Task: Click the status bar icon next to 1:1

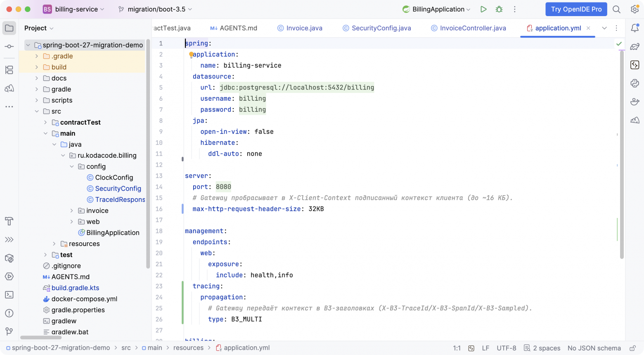Action: point(471,348)
